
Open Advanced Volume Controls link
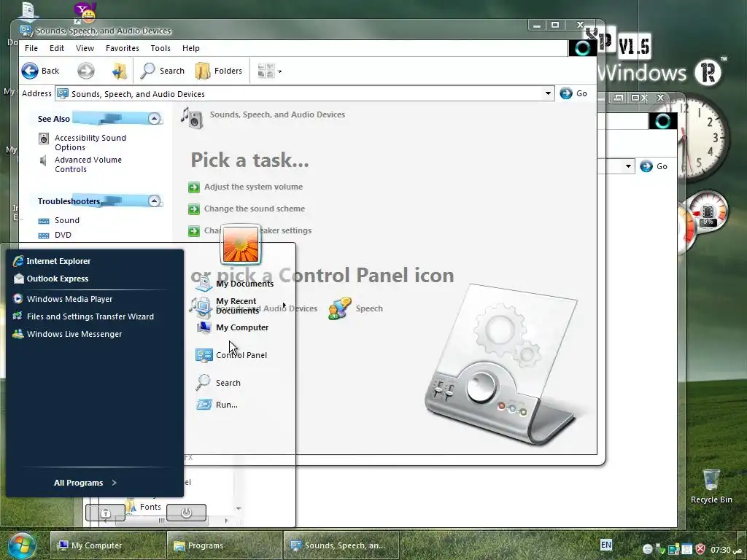click(x=88, y=164)
